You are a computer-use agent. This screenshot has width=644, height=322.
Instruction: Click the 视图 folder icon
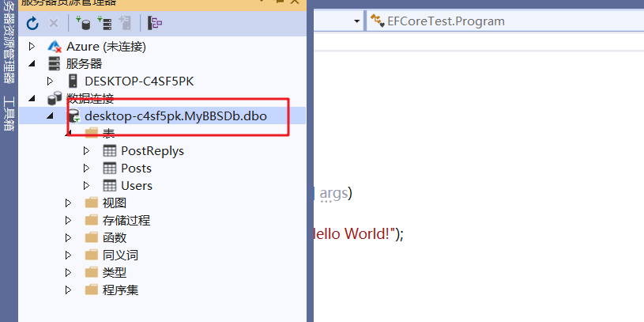pyautogui.click(x=91, y=203)
